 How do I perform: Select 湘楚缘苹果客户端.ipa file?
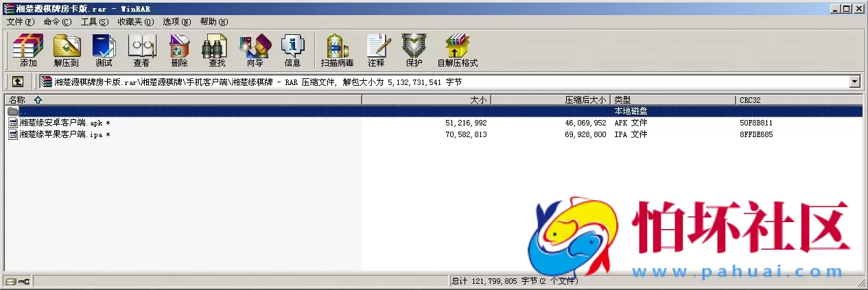pos(60,134)
